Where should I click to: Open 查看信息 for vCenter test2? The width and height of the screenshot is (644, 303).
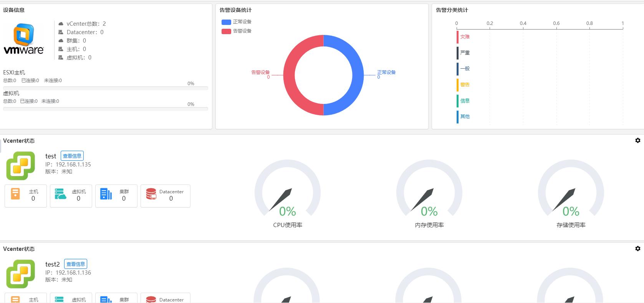76,264
